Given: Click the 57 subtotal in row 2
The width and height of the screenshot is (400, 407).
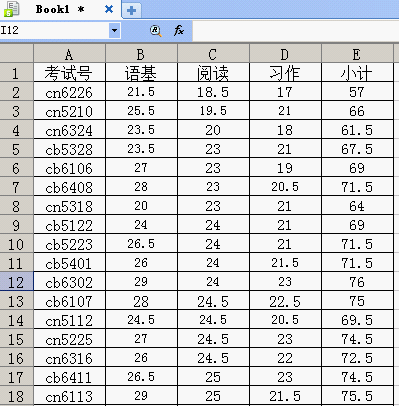Looking at the screenshot, I should coord(357,91).
